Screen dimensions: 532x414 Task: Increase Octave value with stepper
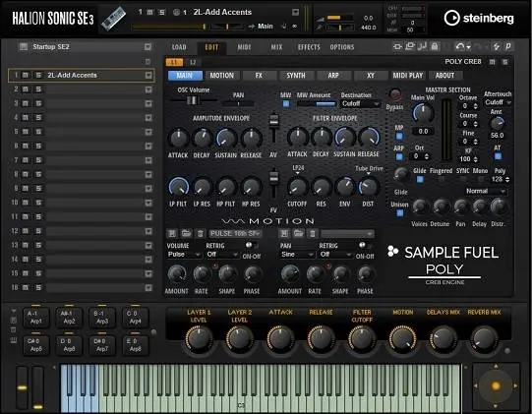(x=475, y=104)
